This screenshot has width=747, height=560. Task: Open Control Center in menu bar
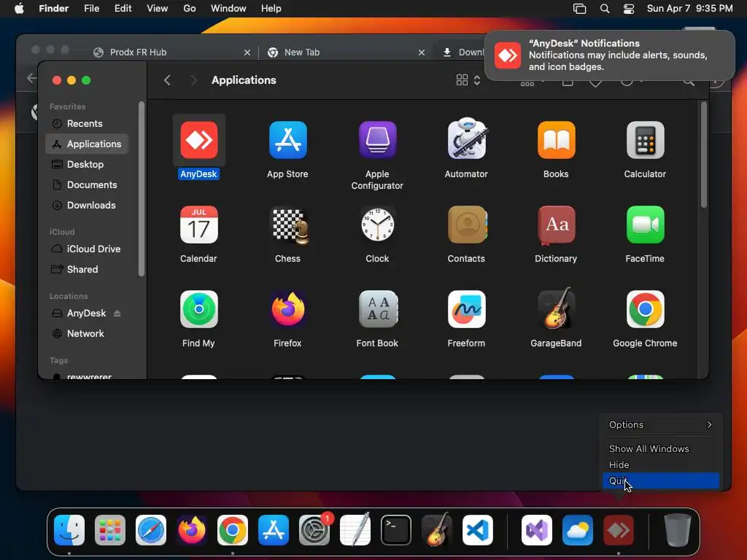(x=629, y=9)
